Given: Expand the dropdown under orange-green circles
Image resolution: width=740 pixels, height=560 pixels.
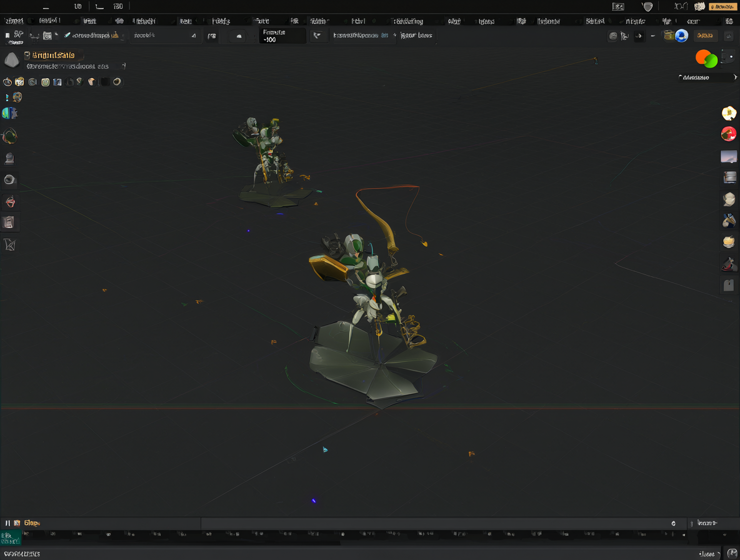Looking at the screenshot, I should click(x=707, y=77).
